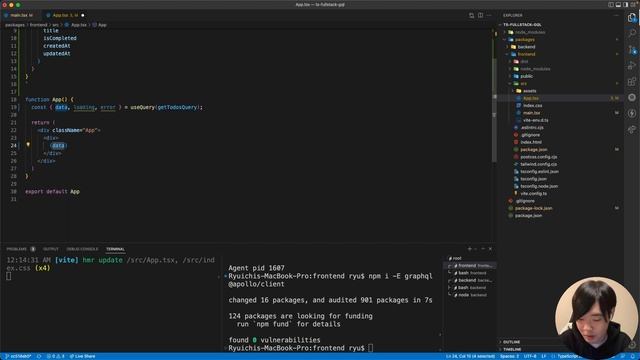Open tailwind.config.cjs in the explorer
The height and width of the screenshot is (360, 640).
(538, 164)
